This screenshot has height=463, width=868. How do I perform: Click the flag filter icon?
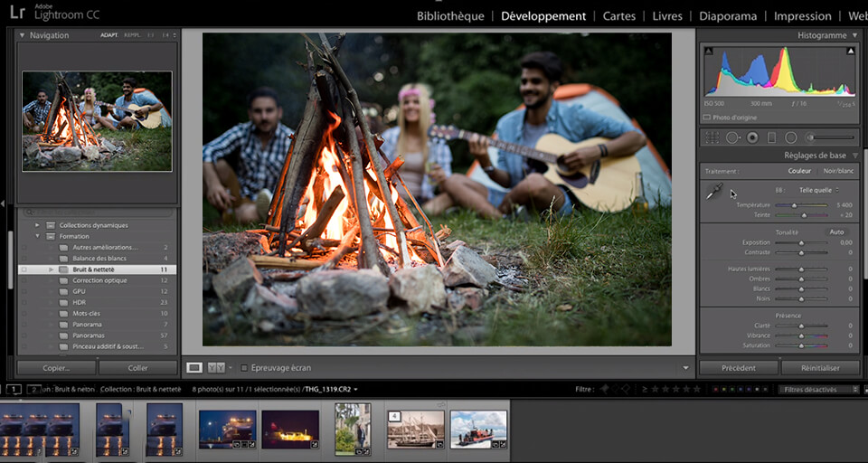pyautogui.click(x=606, y=390)
